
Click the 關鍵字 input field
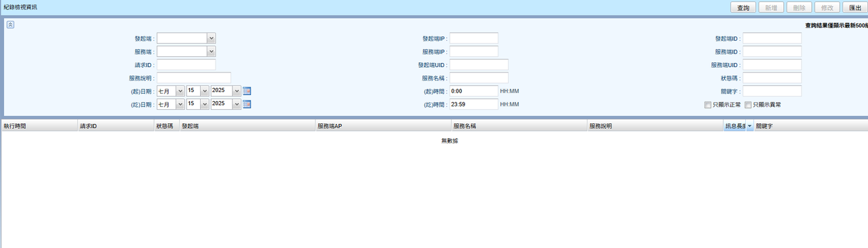coord(772,91)
